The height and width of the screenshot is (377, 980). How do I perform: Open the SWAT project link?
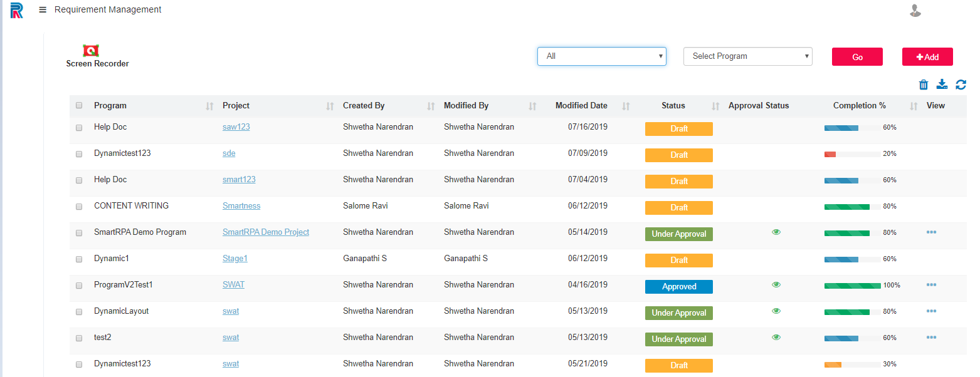(x=233, y=285)
